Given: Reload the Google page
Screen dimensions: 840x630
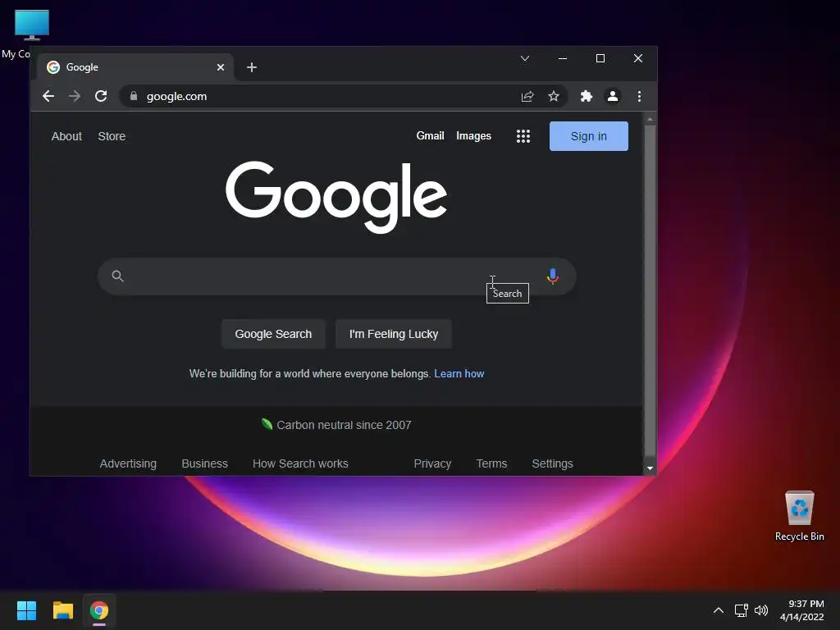Looking at the screenshot, I should click(x=101, y=97).
